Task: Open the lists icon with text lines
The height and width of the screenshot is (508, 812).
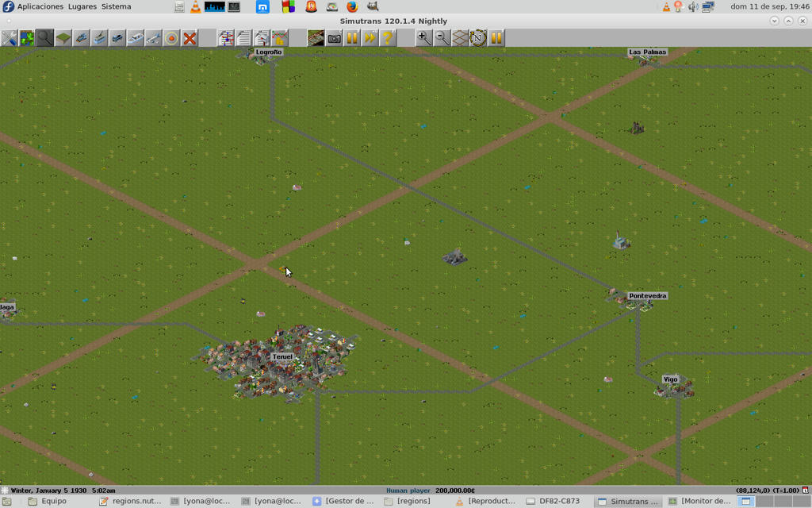Action: coord(244,38)
